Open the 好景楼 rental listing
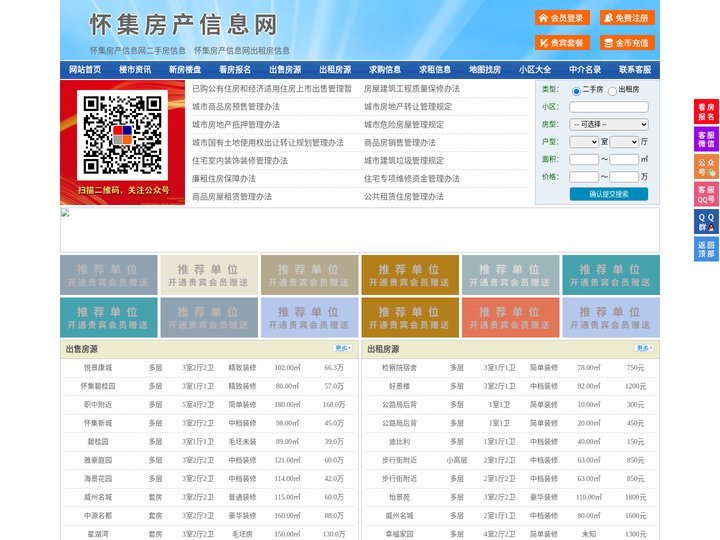The height and width of the screenshot is (540, 720). coord(399,386)
